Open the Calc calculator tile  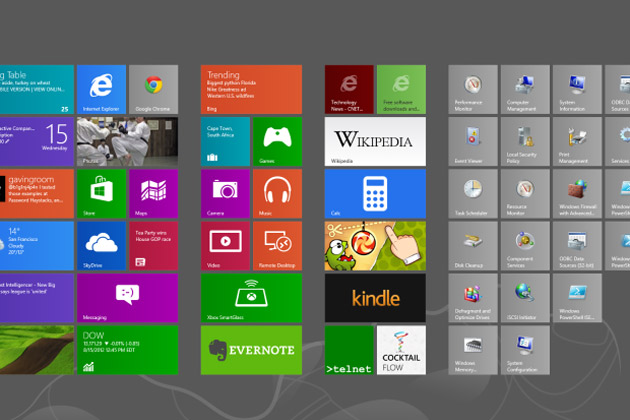pos(375,192)
